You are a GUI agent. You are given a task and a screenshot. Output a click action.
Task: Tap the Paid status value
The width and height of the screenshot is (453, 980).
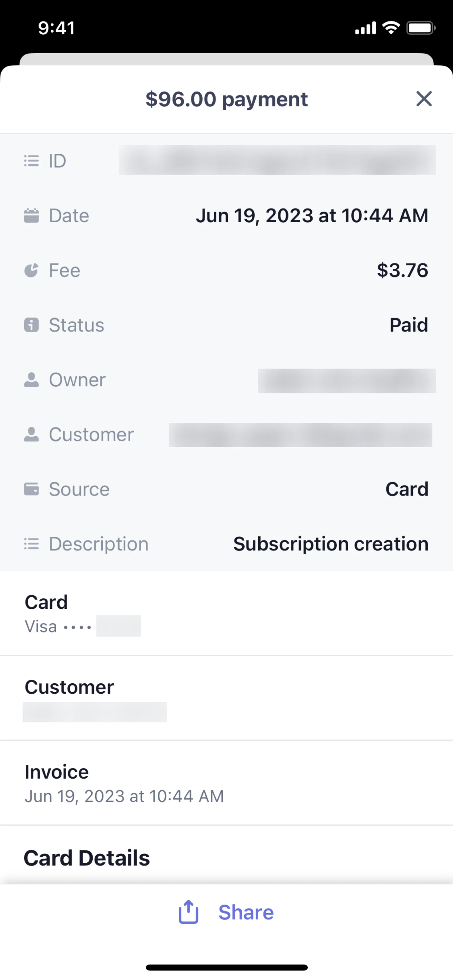coord(408,325)
